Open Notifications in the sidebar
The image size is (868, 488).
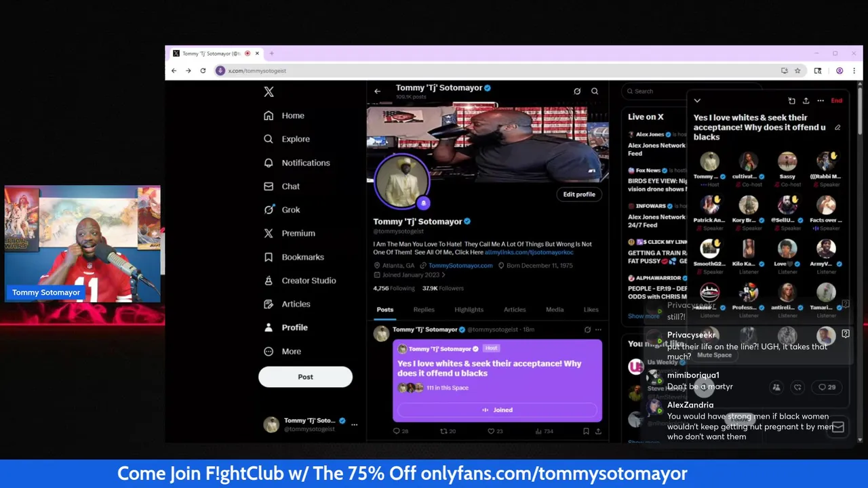[x=297, y=163]
